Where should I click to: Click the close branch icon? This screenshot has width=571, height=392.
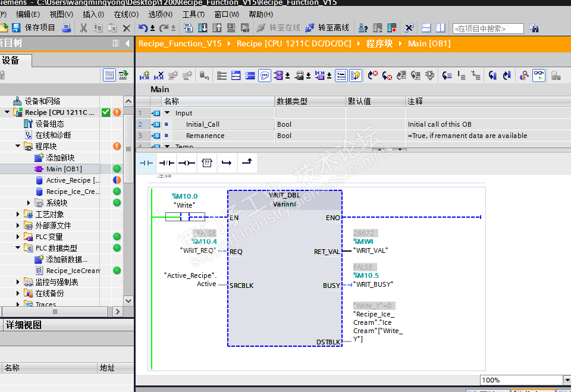pyautogui.click(x=246, y=162)
